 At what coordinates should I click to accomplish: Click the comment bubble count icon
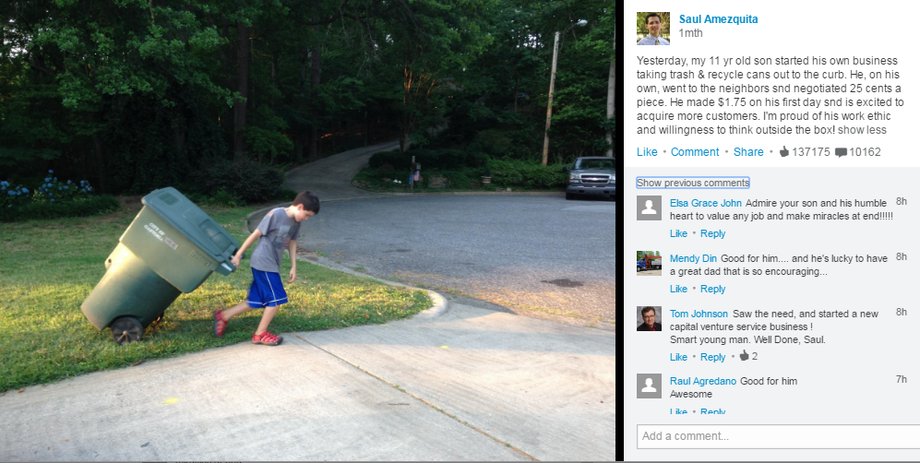(x=840, y=153)
